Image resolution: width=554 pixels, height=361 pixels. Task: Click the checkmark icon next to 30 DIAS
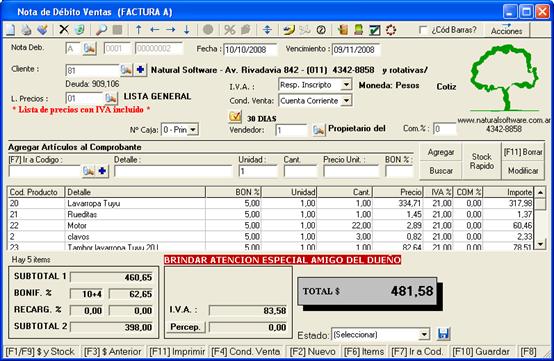(235, 116)
